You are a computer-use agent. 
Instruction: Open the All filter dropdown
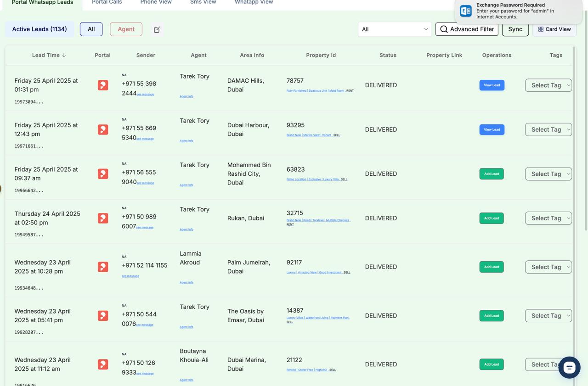coord(395,29)
